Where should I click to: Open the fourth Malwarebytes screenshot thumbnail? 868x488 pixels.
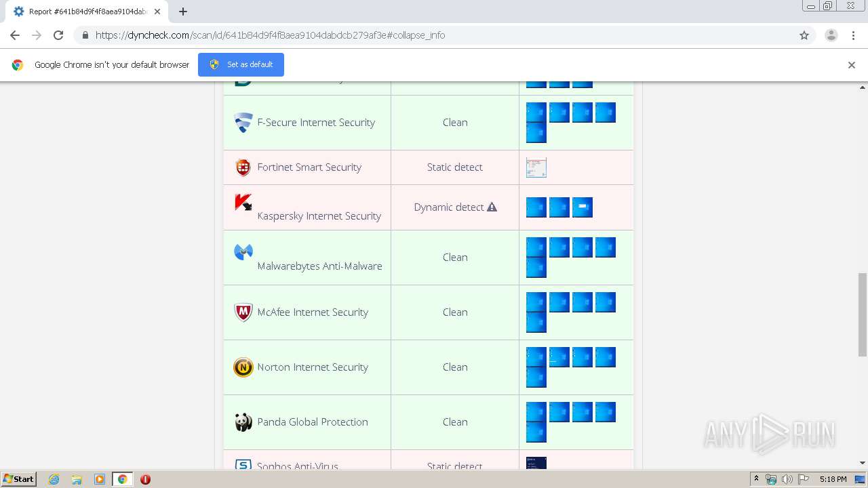(606, 247)
